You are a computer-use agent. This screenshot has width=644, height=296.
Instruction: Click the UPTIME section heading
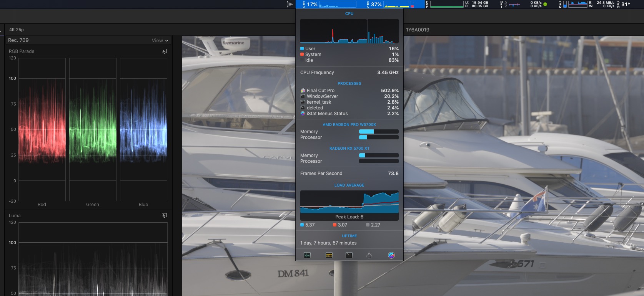click(x=349, y=236)
